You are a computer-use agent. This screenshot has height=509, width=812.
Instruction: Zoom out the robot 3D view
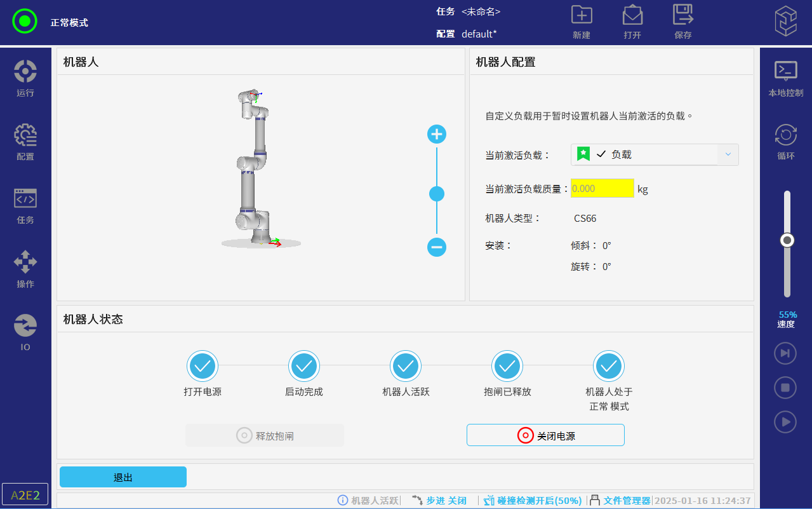pos(437,247)
